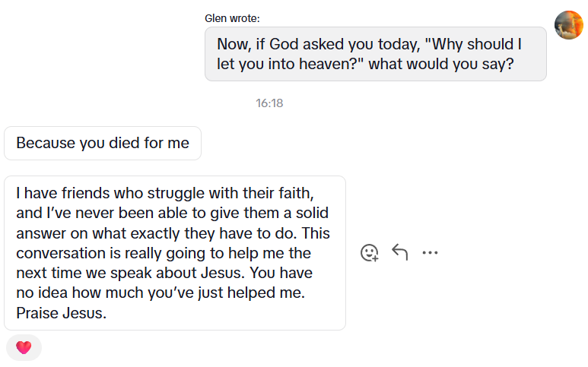Click the message about friends struggling with faith

coord(174,253)
